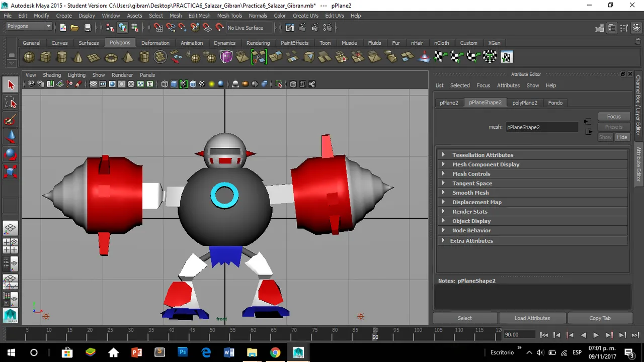Image resolution: width=644 pixels, height=362 pixels.
Task: Create a polygon torus from shelf
Action: click(x=111, y=57)
